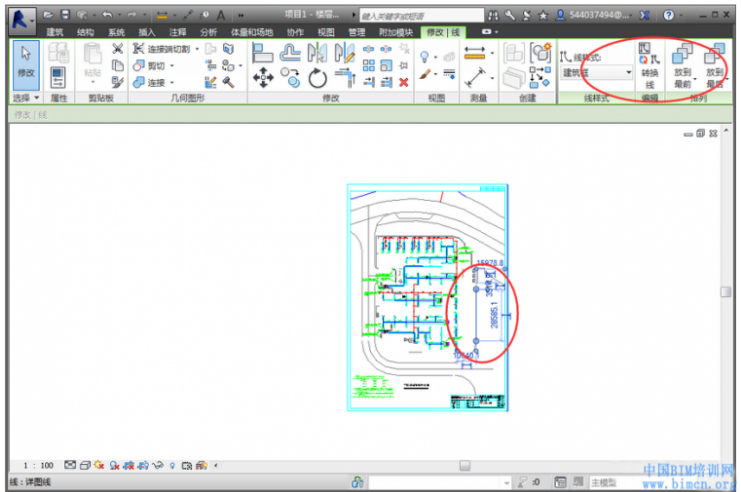The height and width of the screenshot is (492, 741).
Task: Open the 插入 ribbon tab
Action: (x=147, y=32)
